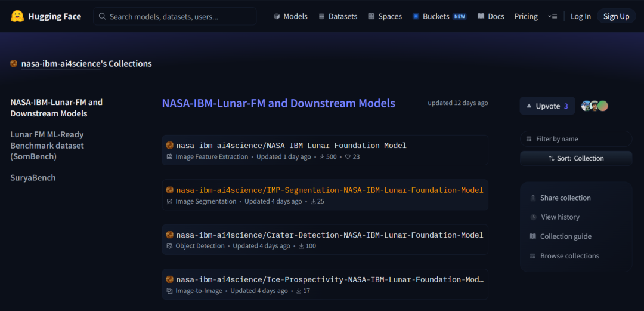This screenshot has height=311, width=644.
Task: Open the Spaces navigation item
Action: (x=385, y=17)
